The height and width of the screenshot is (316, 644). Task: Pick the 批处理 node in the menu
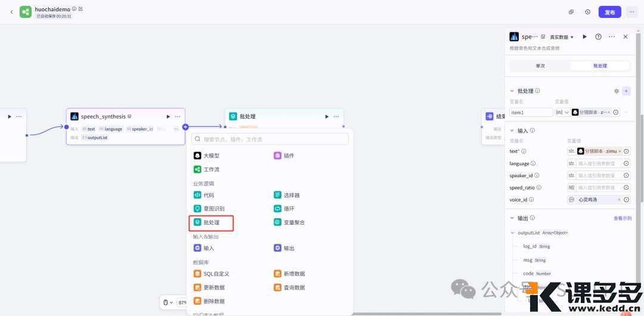211,222
